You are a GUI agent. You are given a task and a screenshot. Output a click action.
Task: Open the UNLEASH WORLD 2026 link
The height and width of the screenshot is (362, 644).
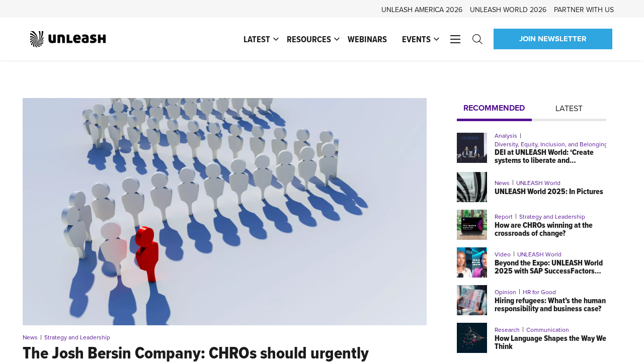(x=508, y=10)
